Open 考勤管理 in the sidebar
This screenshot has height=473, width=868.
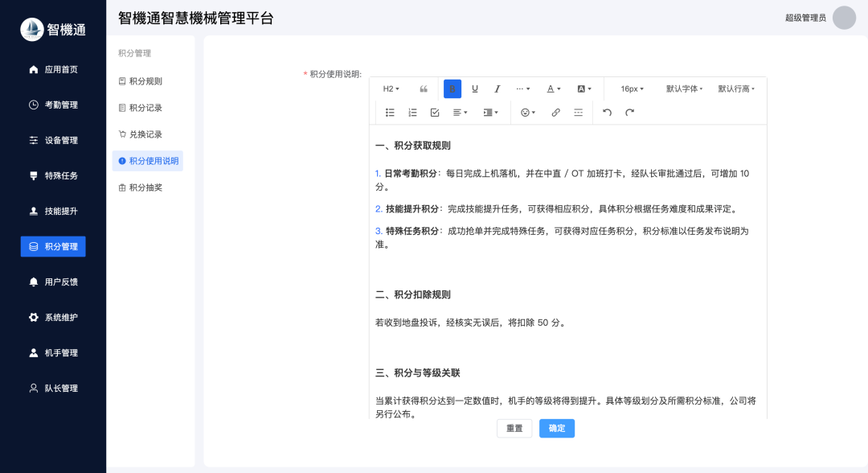pos(53,105)
